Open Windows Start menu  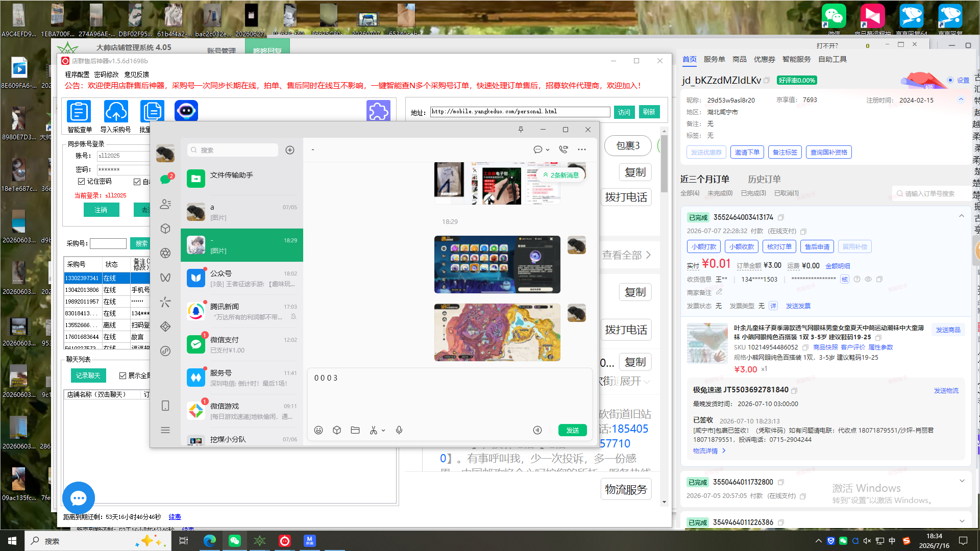point(12,541)
